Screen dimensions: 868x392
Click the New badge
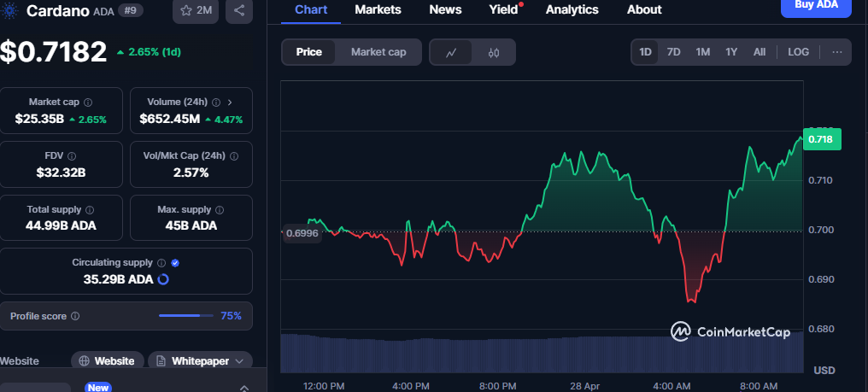(98, 388)
